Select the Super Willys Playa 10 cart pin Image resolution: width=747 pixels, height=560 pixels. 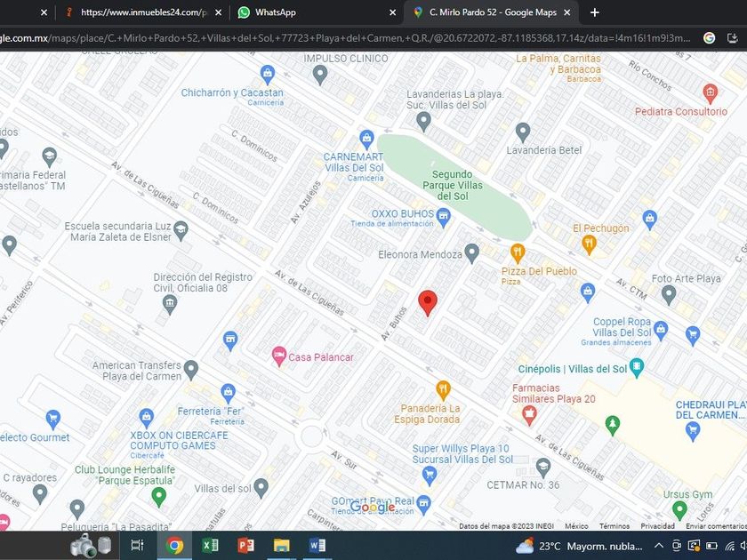tap(430, 476)
